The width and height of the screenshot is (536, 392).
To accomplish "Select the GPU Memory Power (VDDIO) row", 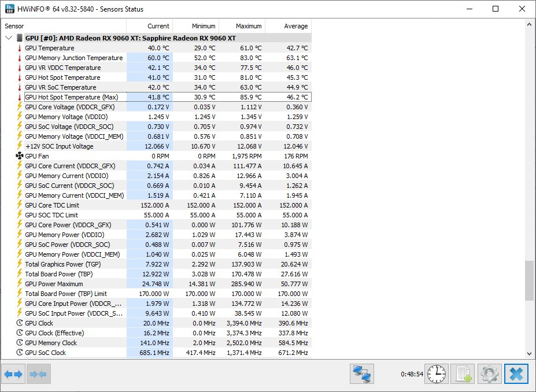I will tap(168, 235).
